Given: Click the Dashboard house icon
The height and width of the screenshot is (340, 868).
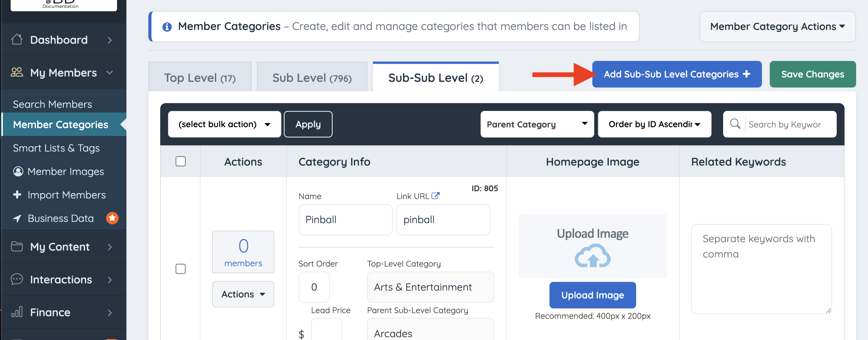Looking at the screenshot, I should (17, 40).
